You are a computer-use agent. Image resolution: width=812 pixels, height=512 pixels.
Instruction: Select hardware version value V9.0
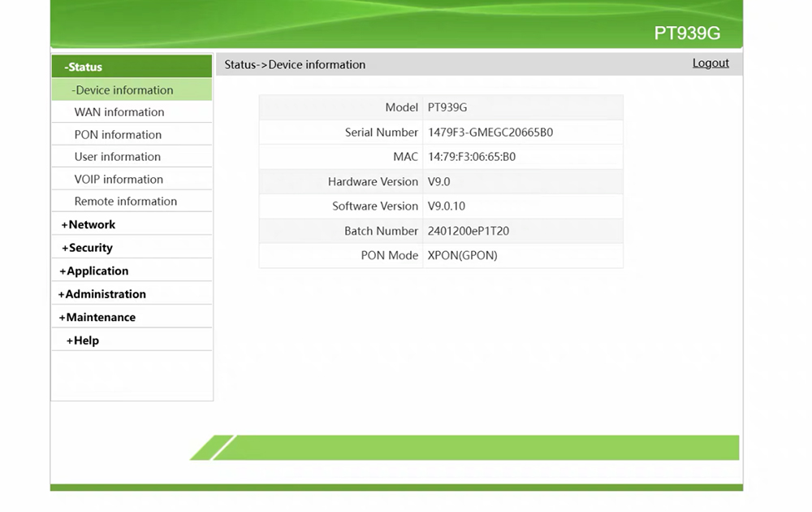[x=438, y=181]
